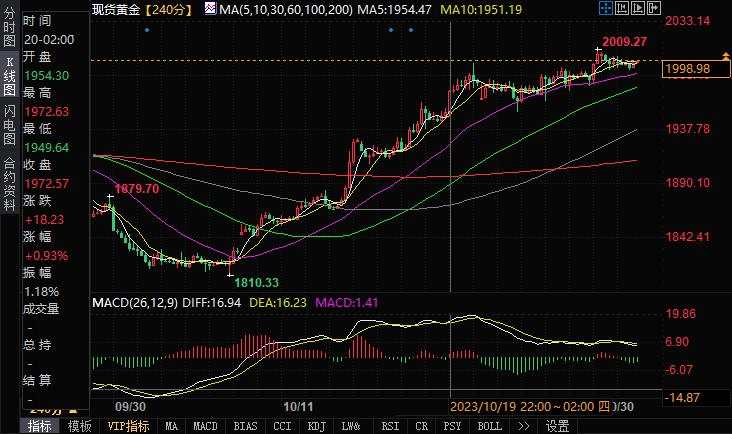This screenshot has width=732, height=434.
Task: Click the 1842.41 price axis label
Action: pos(687,237)
